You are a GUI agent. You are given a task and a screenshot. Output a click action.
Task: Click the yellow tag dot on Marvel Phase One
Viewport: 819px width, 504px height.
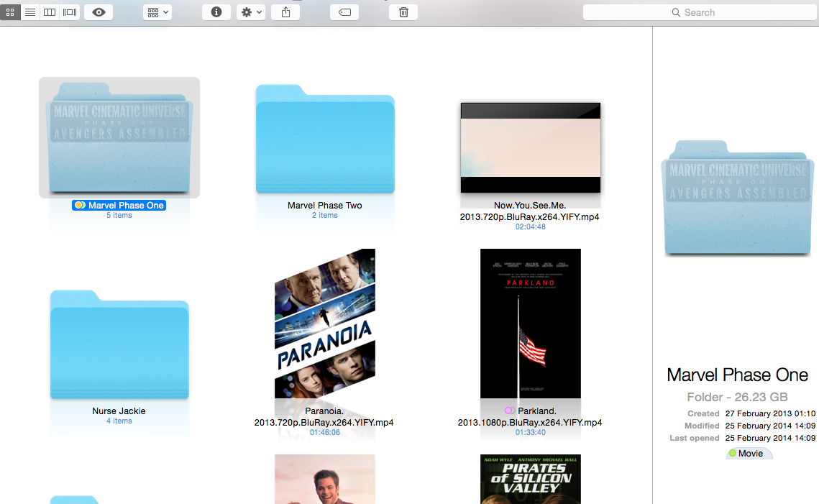coord(79,205)
